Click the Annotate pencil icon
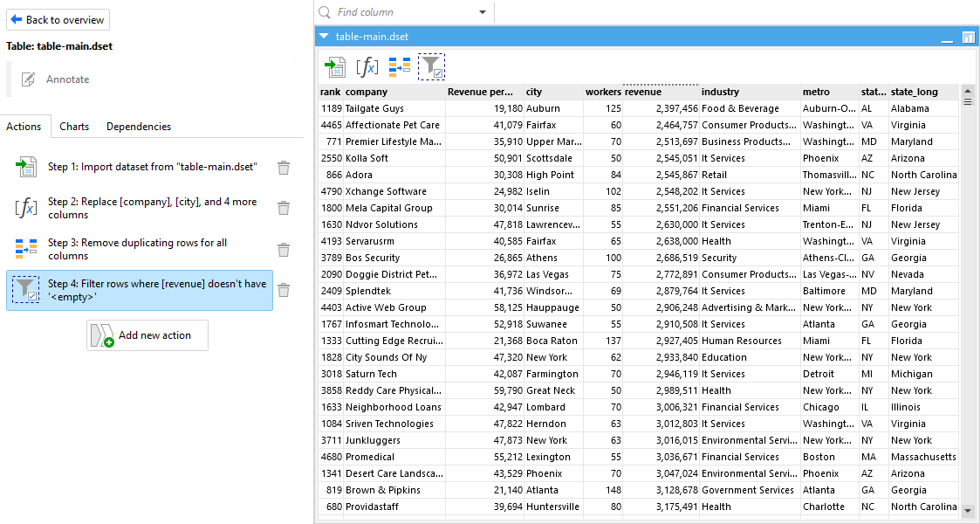Image resolution: width=980 pixels, height=524 pixels. (28, 79)
